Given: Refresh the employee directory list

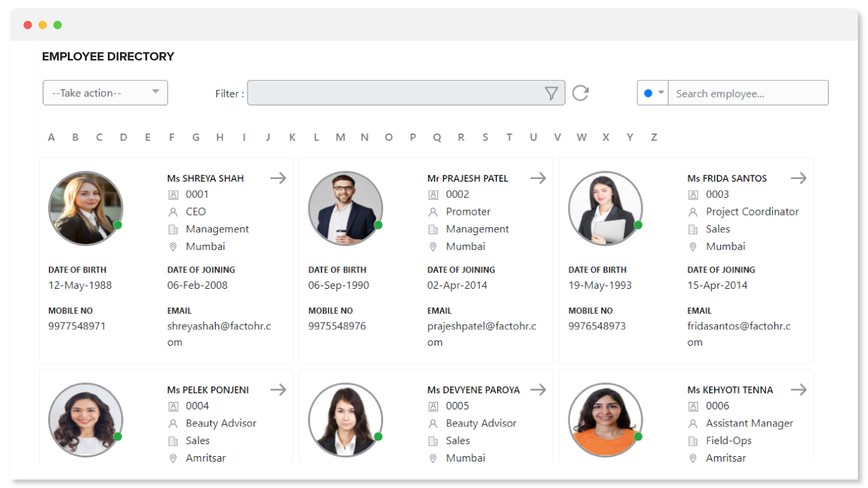Looking at the screenshot, I should pyautogui.click(x=580, y=93).
